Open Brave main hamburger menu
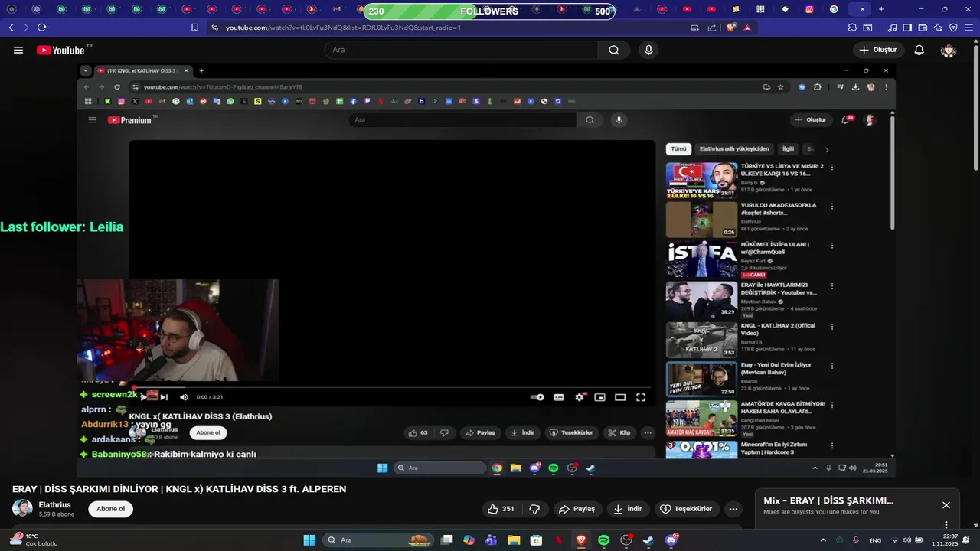The height and width of the screenshot is (551, 980). pyautogui.click(x=968, y=28)
